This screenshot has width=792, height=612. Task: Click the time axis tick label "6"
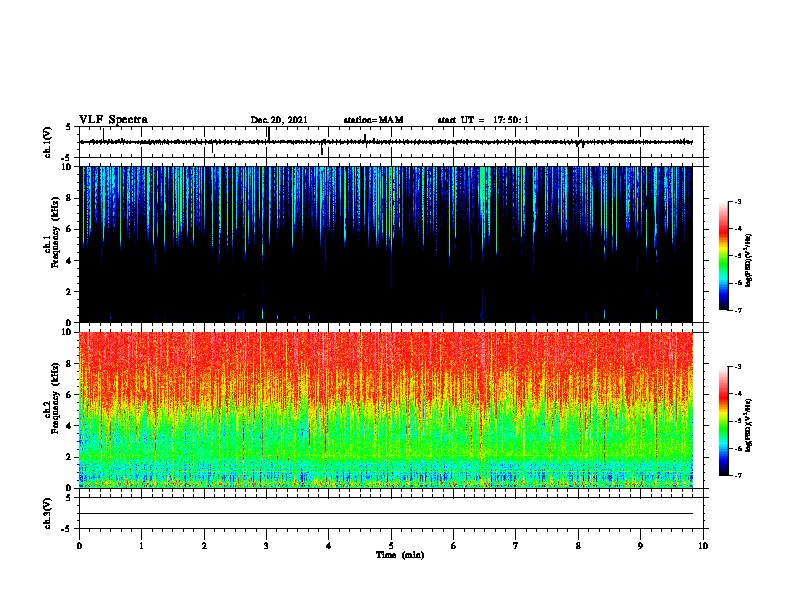[454, 546]
